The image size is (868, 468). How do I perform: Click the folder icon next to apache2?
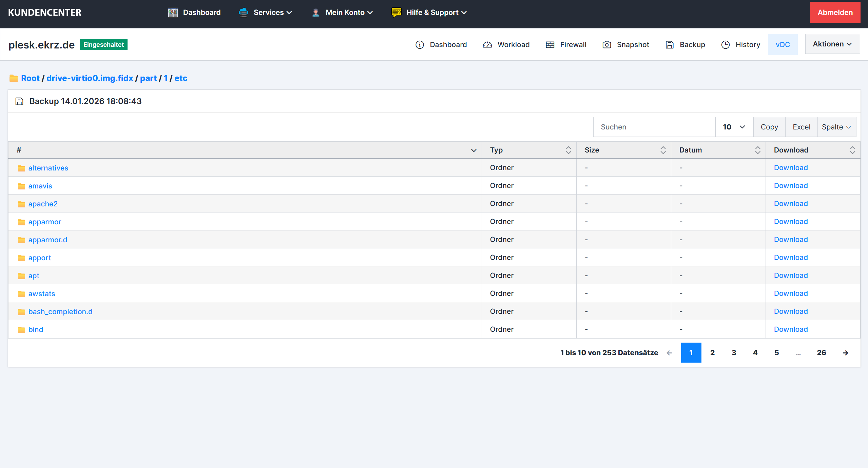pos(21,204)
